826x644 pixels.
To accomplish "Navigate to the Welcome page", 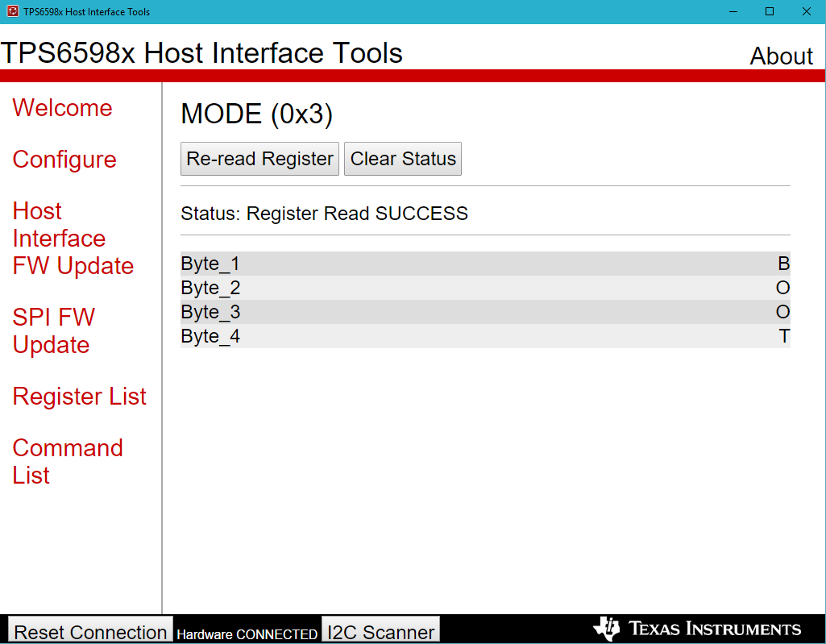I will click(62, 107).
